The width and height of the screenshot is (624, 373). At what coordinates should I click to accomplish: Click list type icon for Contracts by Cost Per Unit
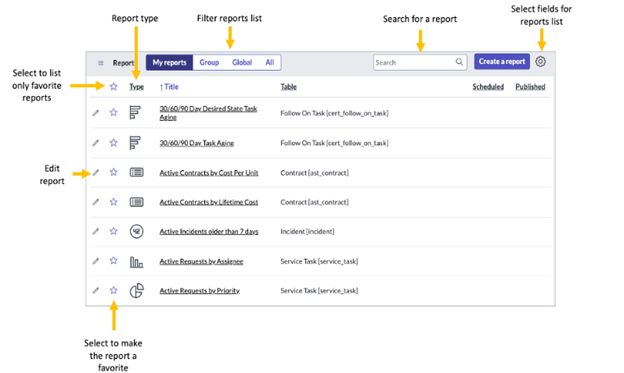point(136,172)
